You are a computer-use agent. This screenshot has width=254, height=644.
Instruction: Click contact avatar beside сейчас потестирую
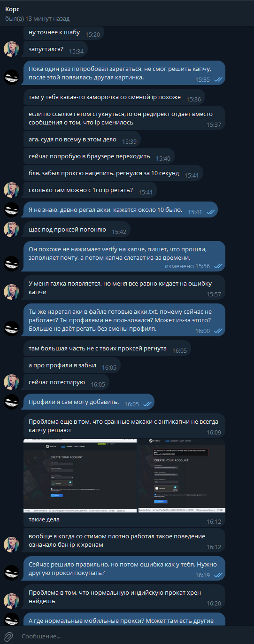tap(11, 382)
